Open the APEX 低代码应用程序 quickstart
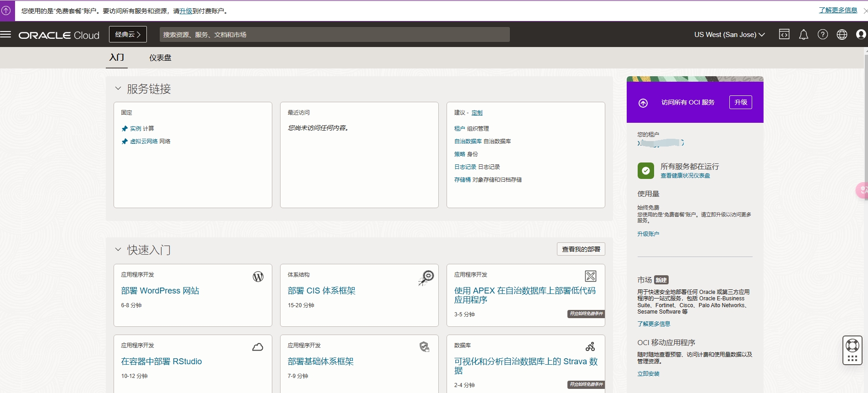 click(x=525, y=295)
